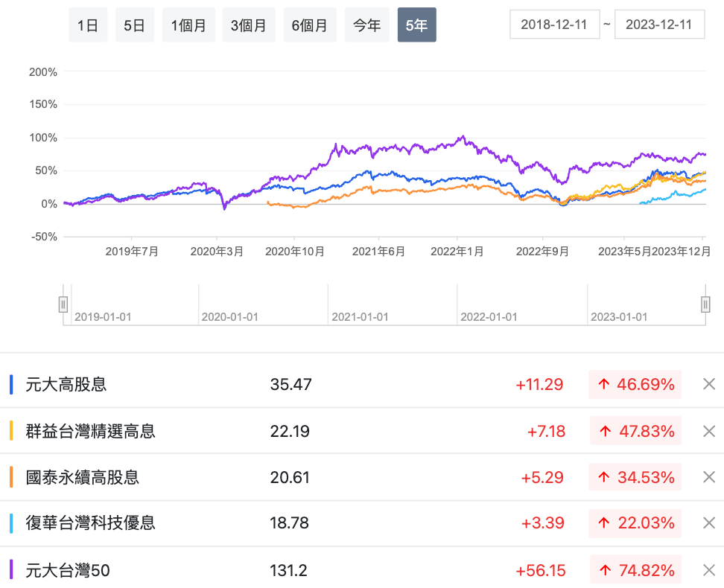Image resolution: width=724 pixels, height=588 pixels.
Task: Click the -50% y-axis label
Action: [x=45, y=237]
